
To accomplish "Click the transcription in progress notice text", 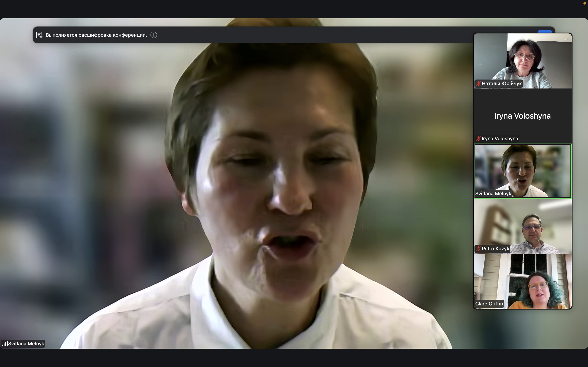I will (96, 35).
